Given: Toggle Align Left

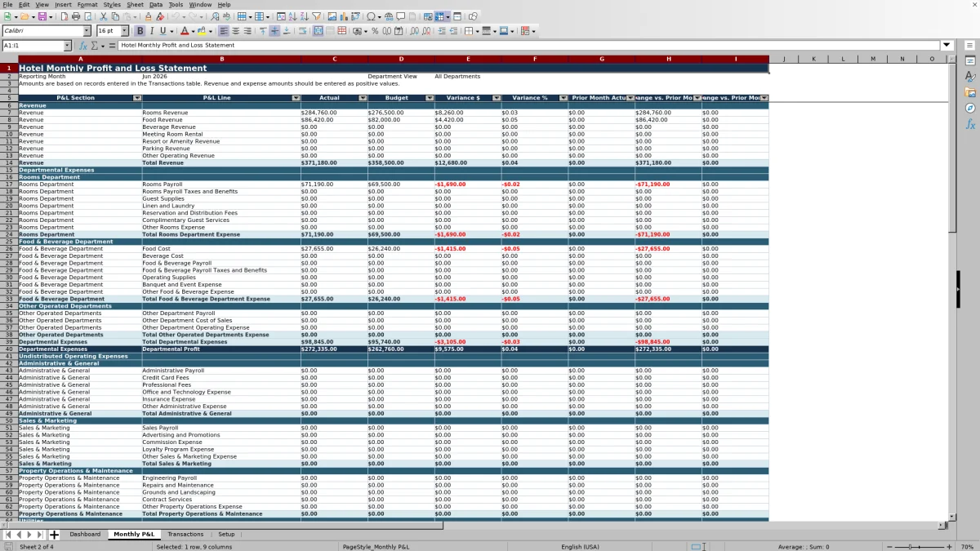Looking at the screenshot, I should click(224, 31).
